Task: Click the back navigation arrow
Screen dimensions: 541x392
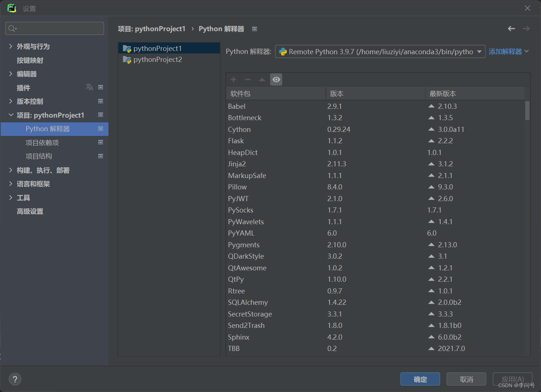Action: coord(511,29)
